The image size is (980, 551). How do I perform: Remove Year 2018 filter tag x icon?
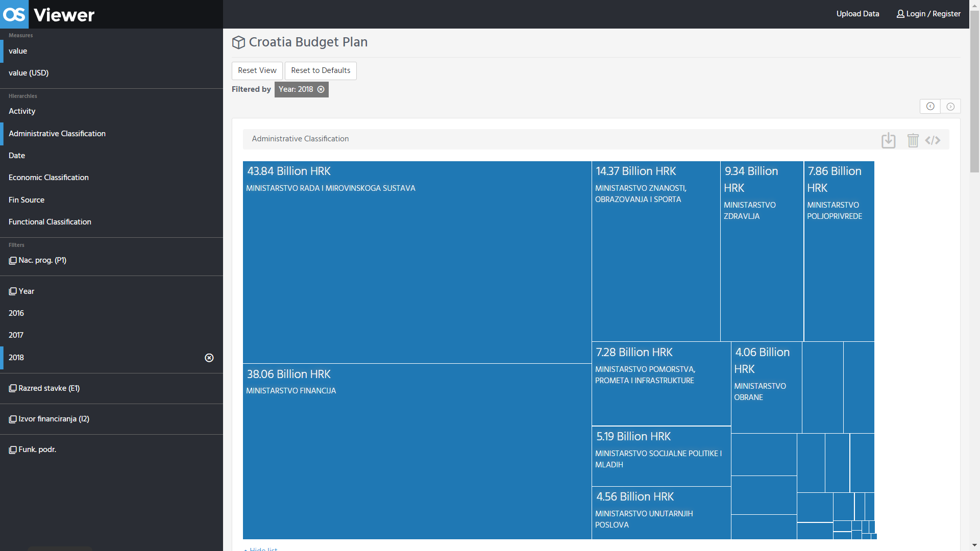[321, 89]
